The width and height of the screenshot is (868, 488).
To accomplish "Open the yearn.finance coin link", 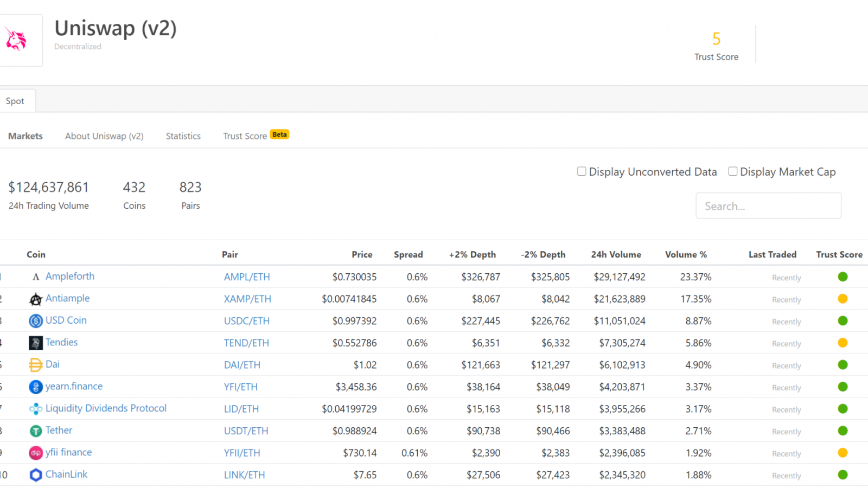I will (74, 387).
